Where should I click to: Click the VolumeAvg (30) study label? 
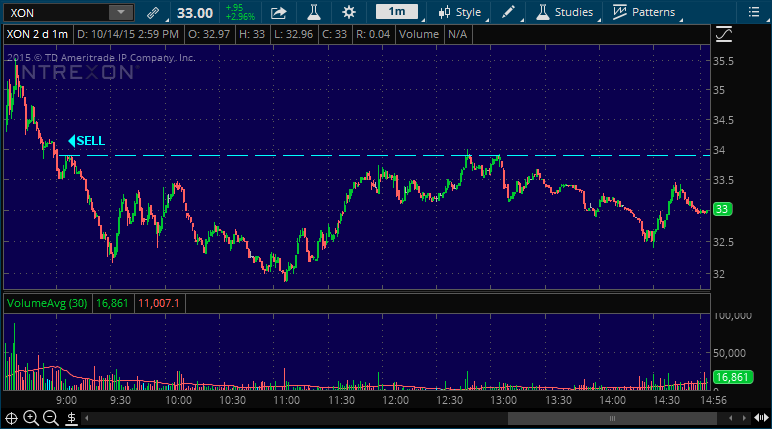(47, 303)
